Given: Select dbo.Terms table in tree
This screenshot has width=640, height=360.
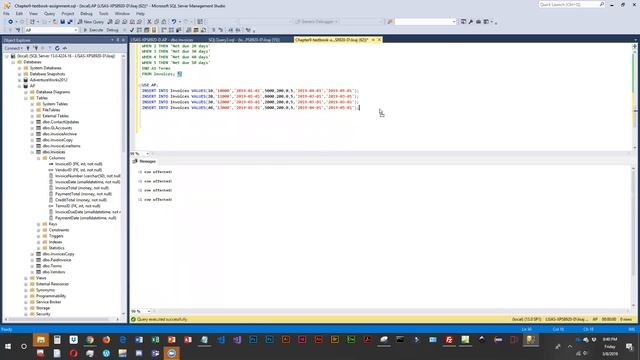Looking at the screenshot, I should 52,266.
